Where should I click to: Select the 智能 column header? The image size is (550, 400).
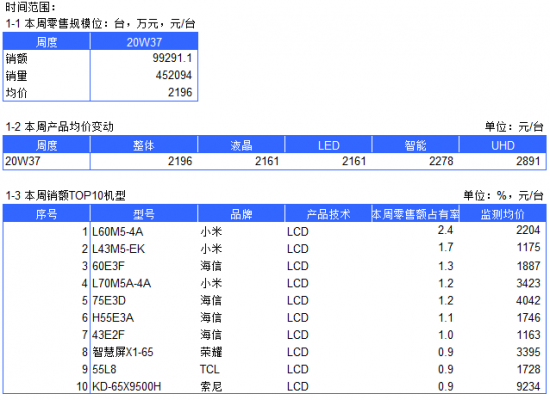[x=415, y=145]
